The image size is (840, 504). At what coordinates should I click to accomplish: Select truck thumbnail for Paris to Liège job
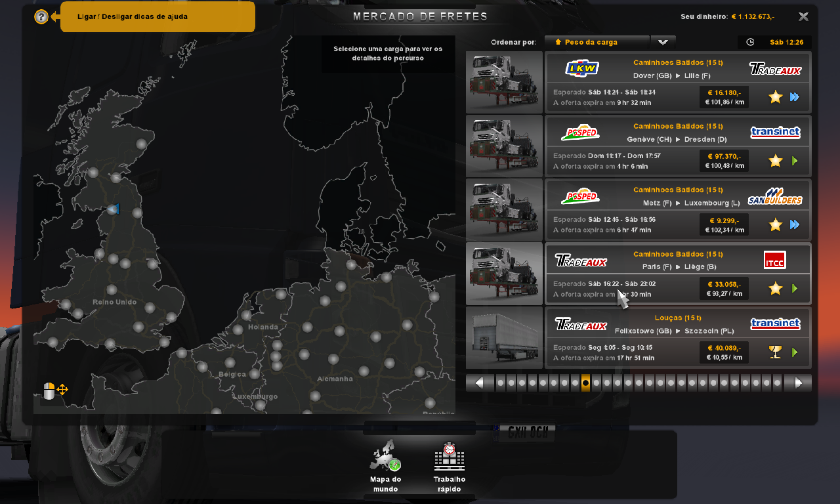point(504,274)
